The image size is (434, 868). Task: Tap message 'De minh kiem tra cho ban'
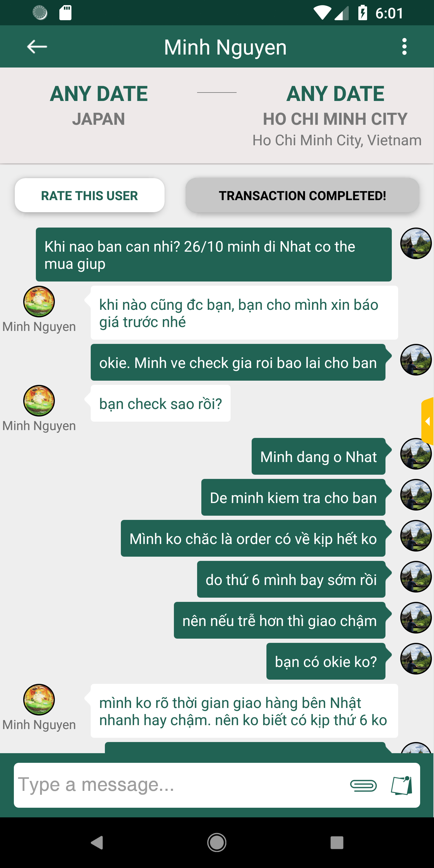[x=293, y=497]
